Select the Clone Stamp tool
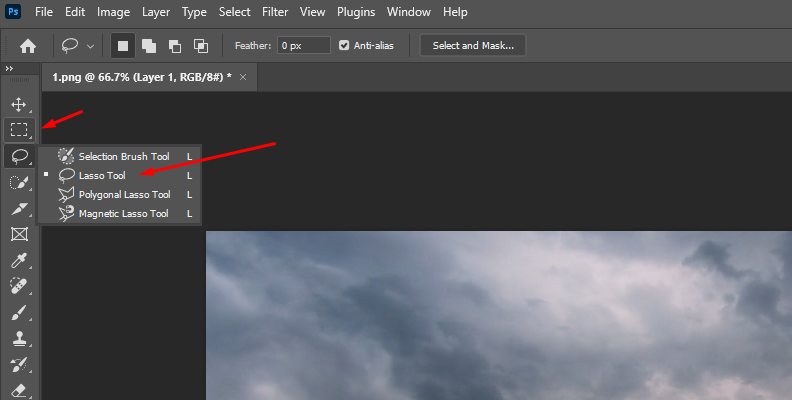The height and width of the screenshot is (400, 792). (18, 338)
